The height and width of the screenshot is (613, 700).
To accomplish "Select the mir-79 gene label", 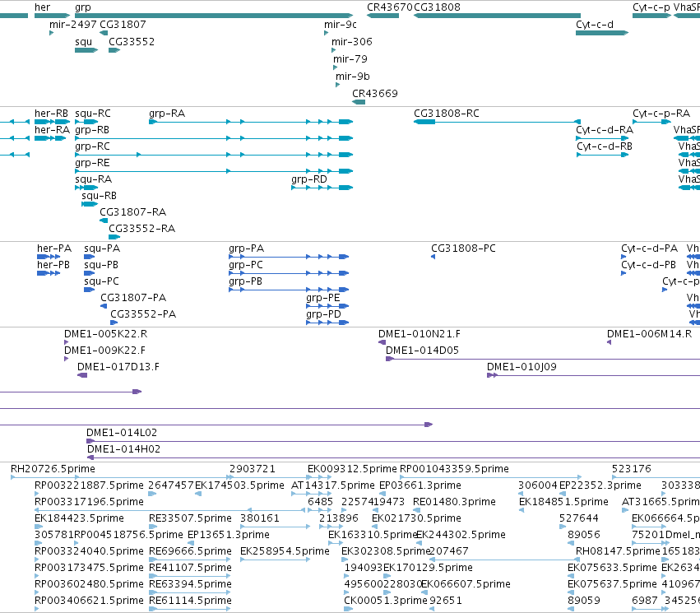I will coord(350,59).
